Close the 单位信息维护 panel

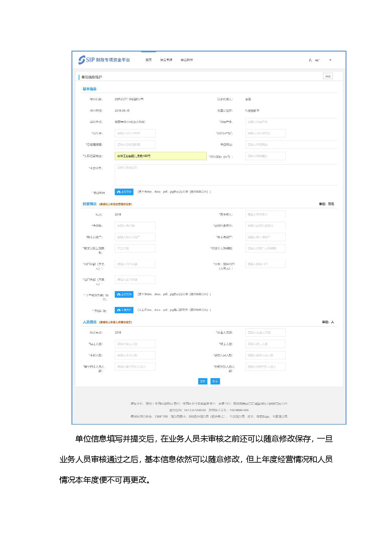pyautogui.click(x=328, y=76)
